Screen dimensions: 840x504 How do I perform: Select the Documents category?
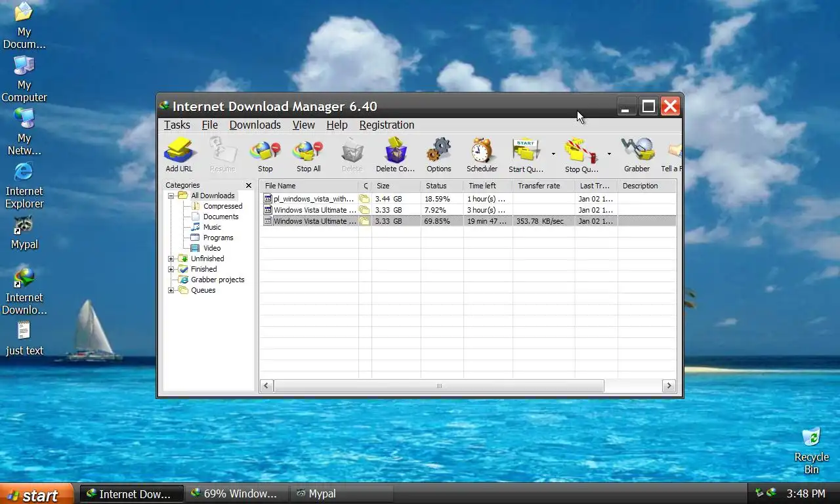click(x=220, y=217)
